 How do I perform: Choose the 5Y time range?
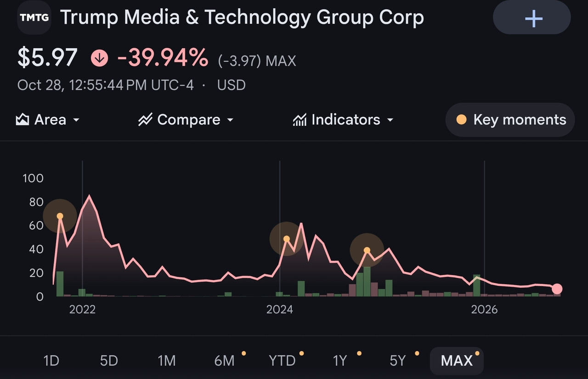click(398, 361)
